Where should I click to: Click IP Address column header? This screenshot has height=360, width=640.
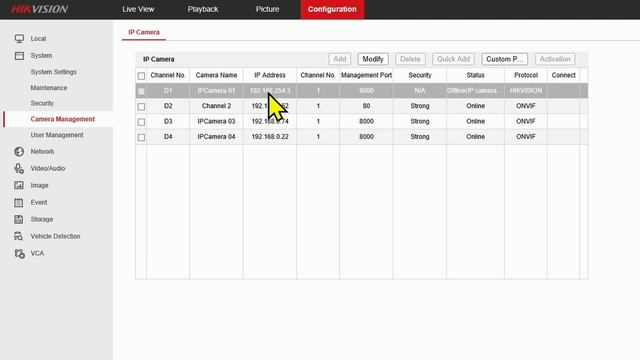[270, 75]
